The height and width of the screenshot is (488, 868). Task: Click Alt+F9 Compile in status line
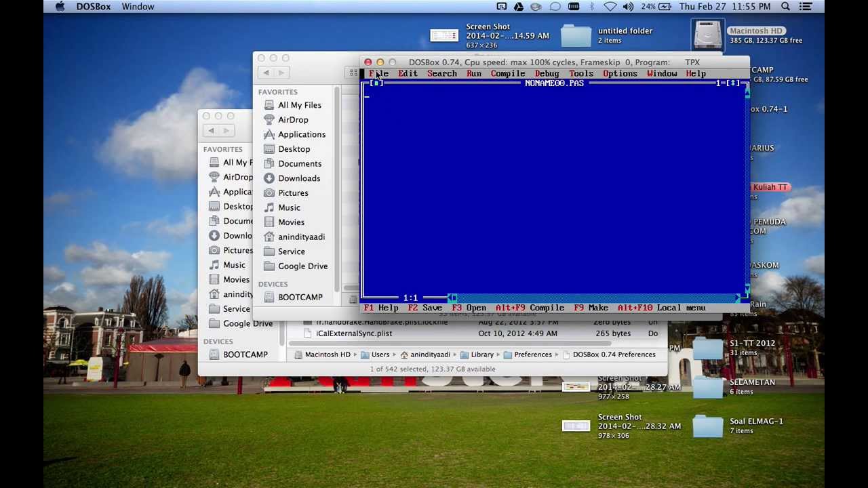[530, 308]
